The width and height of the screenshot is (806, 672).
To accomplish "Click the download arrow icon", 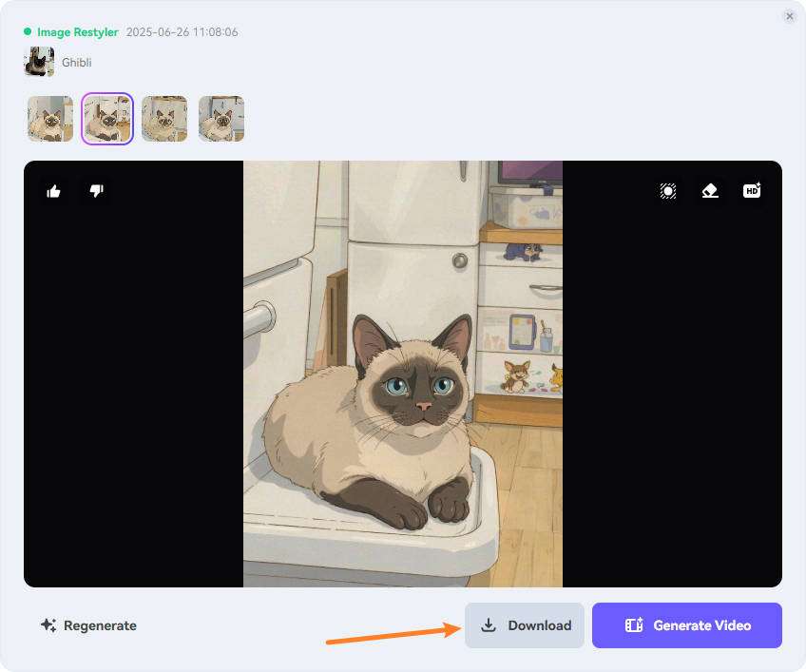I will [489, 625].
